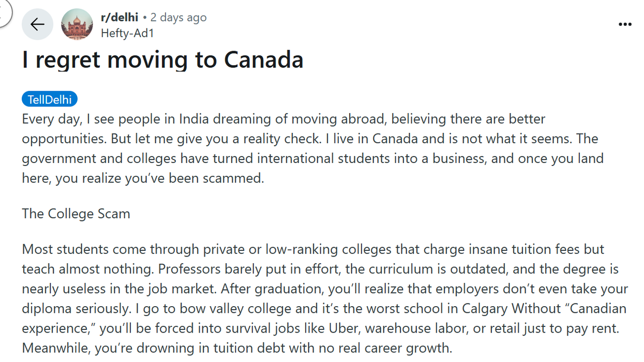Screen dimensions: 644x362
Task: Click "The College Scam" subheading
Action: pos(76,214)
